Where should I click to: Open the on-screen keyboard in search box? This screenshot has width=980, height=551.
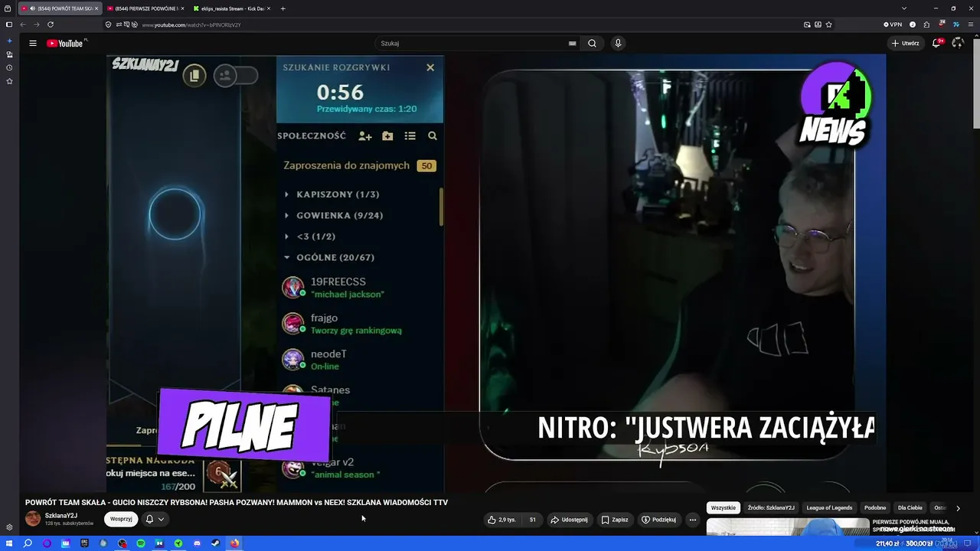[x=572, y=44]
